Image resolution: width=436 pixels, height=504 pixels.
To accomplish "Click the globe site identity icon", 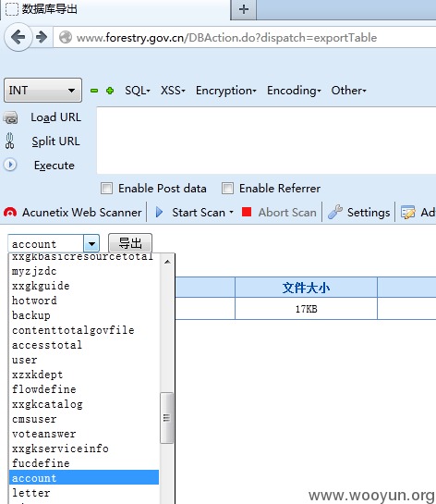I will click(66, 37).
